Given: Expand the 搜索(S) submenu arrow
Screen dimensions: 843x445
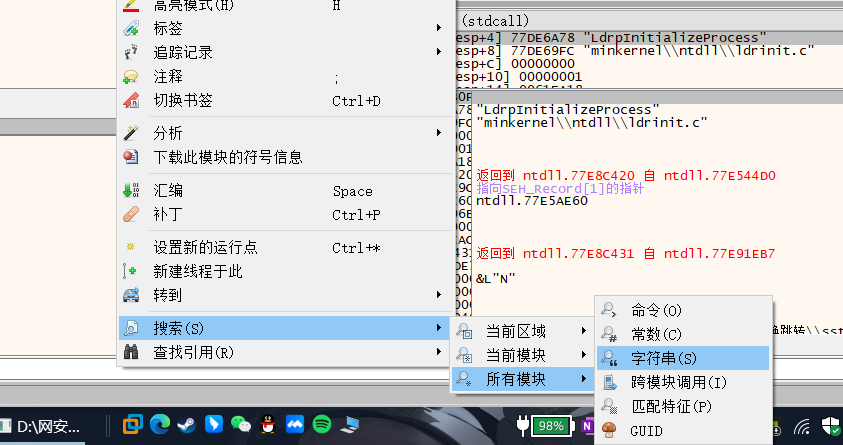Looking at the screenshot, I should pos(439,328).
